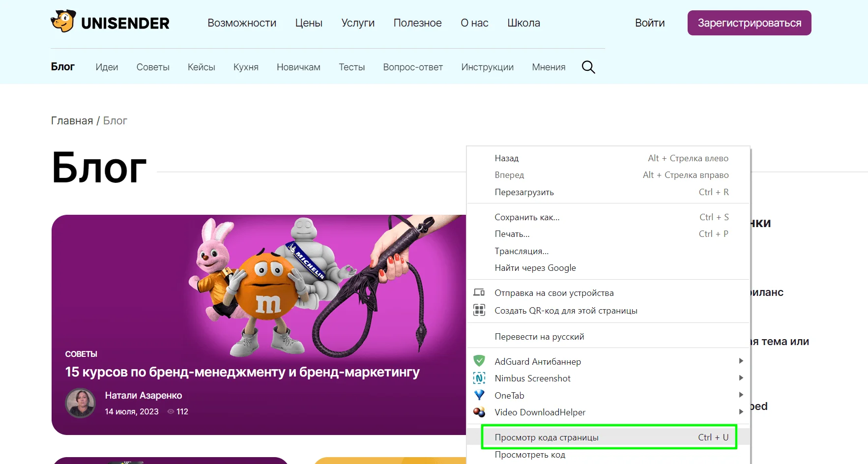Click the Блог page heading
This screenshot has height=464, width=868.
pyautogui.click(x=99, y=168)
